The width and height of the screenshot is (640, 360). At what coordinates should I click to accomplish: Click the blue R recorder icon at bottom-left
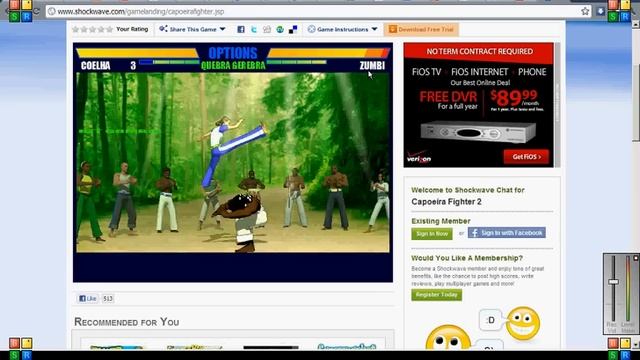(27, 355)
